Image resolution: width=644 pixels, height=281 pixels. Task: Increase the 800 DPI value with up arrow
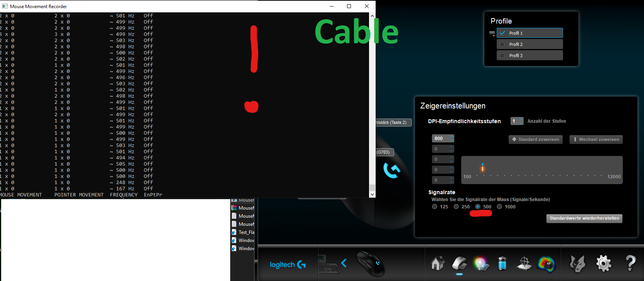pos(452,137)
